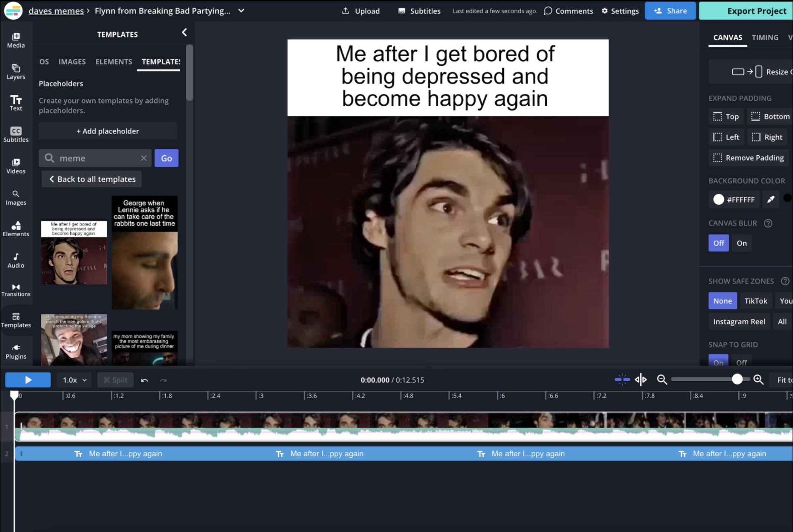The height and width of the screenshot is (532, 793).
Task: Switch to the Elements tab
Action: click(x=114, y=62)
